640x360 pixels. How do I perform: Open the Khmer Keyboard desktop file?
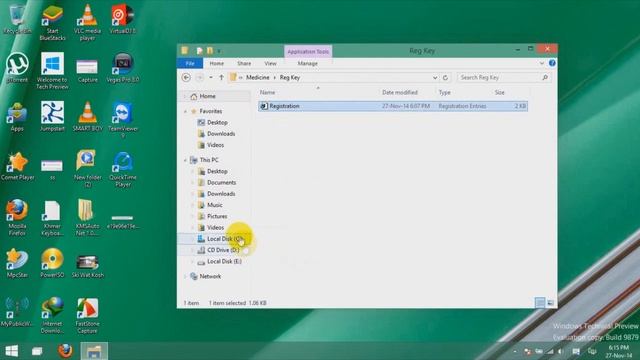[x=52, y=218]
